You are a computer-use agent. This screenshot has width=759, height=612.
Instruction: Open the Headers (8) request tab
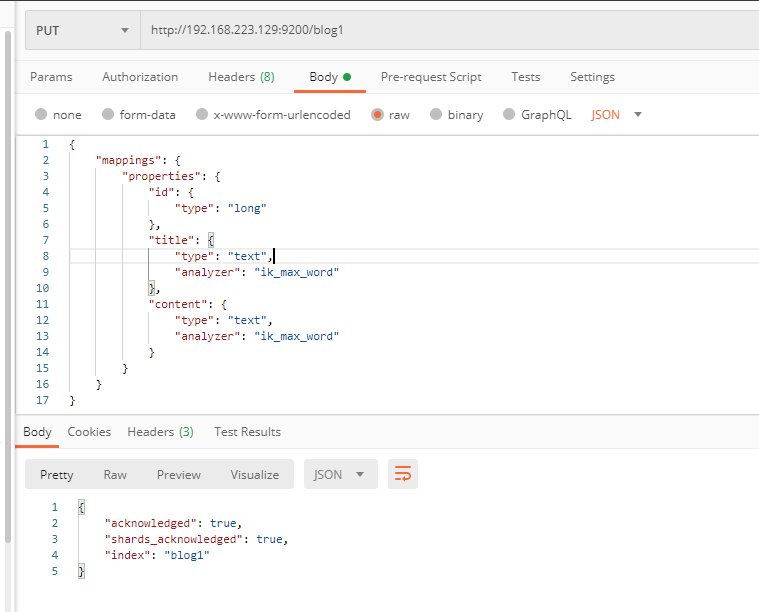242,77
